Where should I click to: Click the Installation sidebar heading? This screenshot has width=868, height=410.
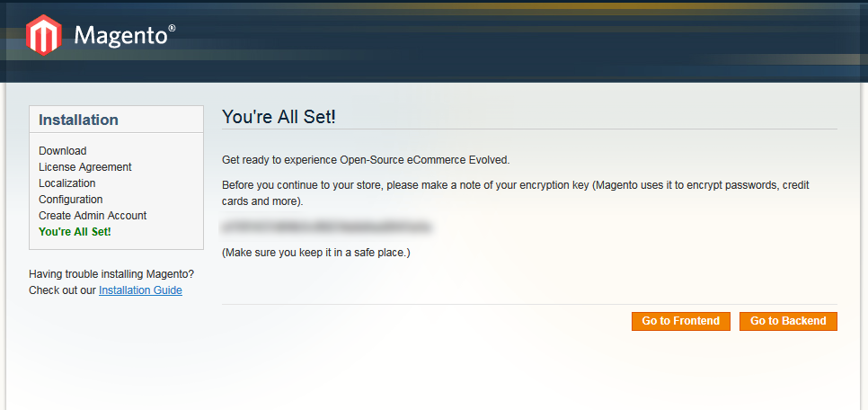point(78,120)
